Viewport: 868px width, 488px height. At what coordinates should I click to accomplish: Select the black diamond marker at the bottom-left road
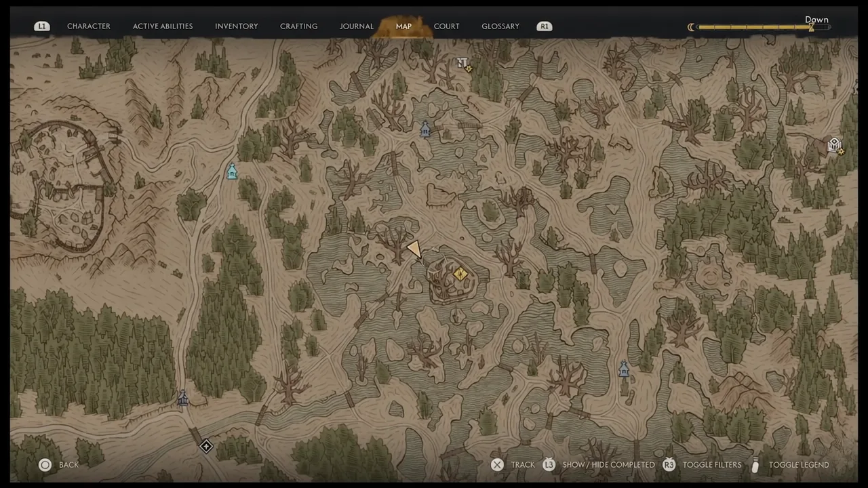(206, 446)
